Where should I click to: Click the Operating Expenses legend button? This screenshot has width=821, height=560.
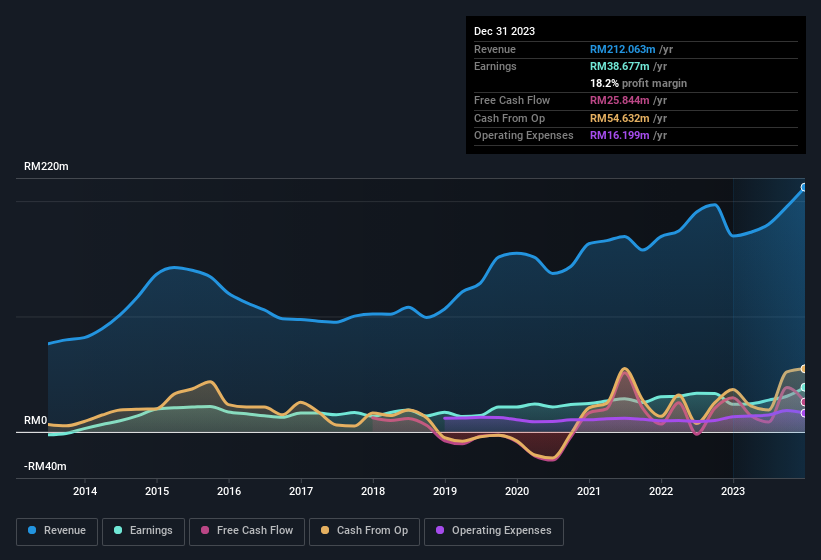coord(494,531)
